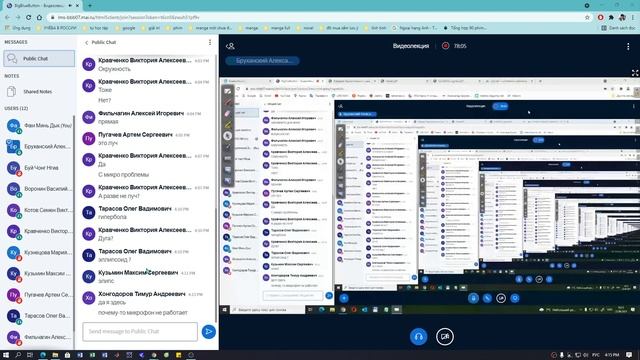Screen dimensions: 640x360
Task: Click Пугачев Артем Сергеевич sender name in chat
Action: [135, 135]
